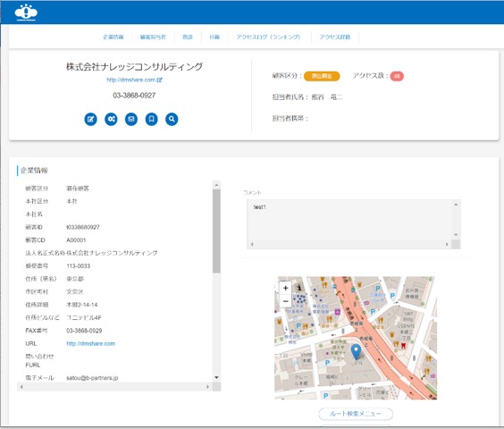This screenshot has height=429, width=504.
Task: Click the 問い合わせ FURL label
Action: [x=39, y=360]
